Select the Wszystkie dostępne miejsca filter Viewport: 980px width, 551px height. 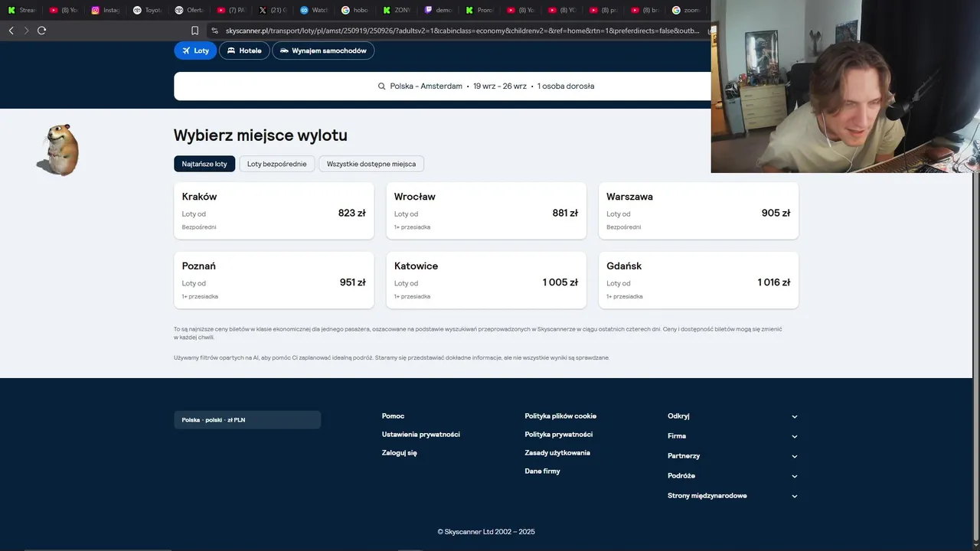click(x=371, y=164)
